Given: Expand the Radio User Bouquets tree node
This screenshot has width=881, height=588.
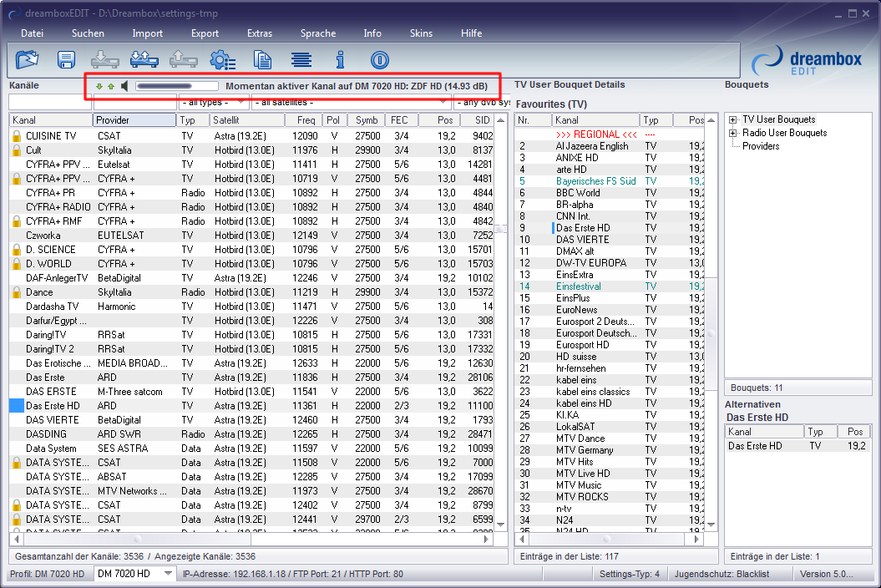Looking at the screenshot, I should click(x=732, y=133).
